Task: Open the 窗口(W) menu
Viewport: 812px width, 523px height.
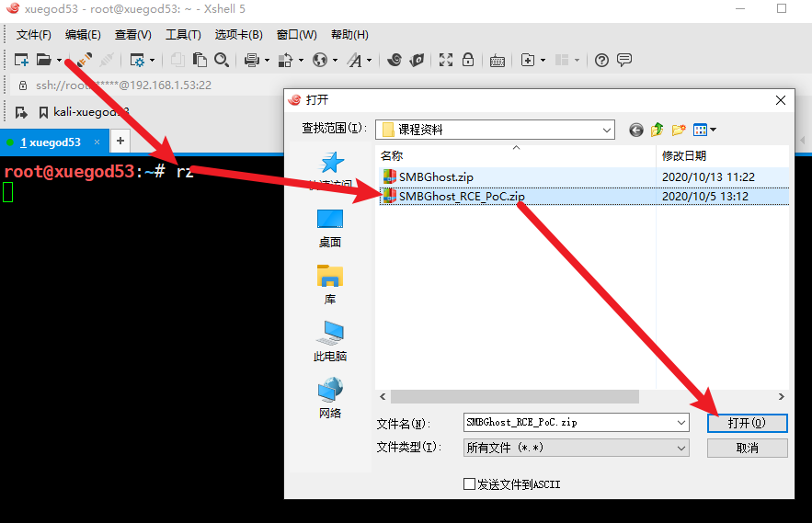Action: point(297,35)
